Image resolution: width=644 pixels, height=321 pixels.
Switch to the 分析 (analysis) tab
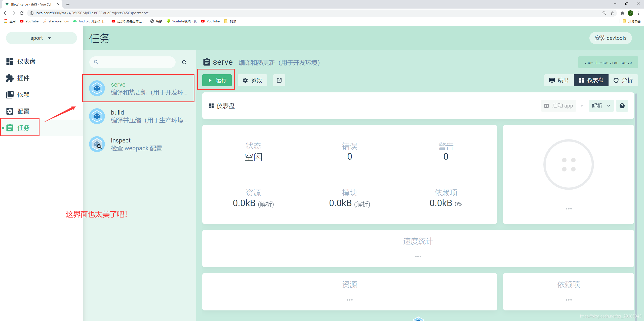tap(623, 80)
